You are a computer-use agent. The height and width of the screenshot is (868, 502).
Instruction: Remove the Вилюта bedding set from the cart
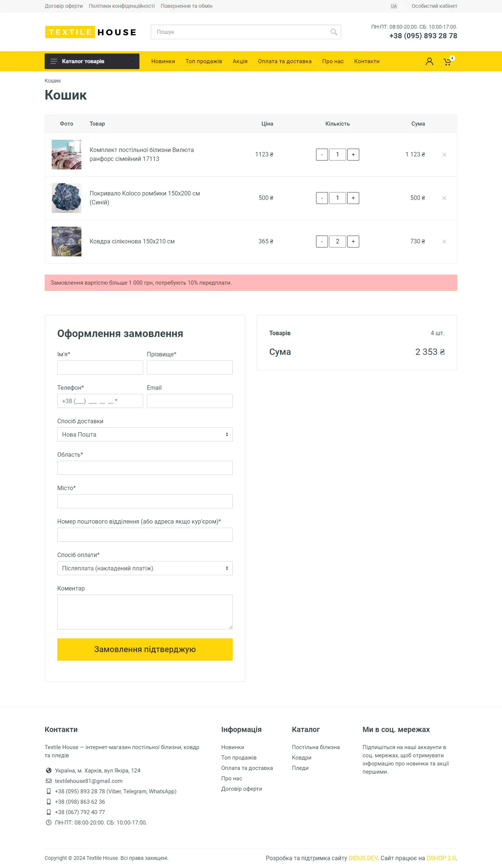444,155
